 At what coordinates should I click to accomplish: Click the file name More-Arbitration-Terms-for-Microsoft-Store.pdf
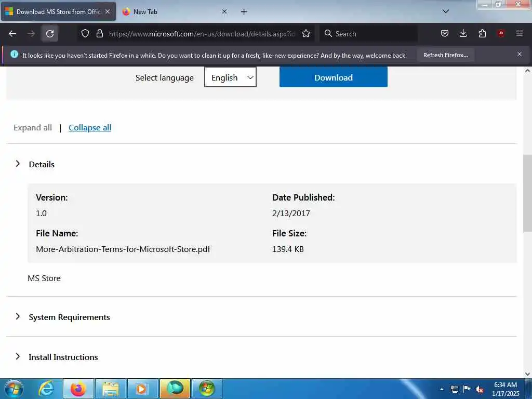point(123,249)
